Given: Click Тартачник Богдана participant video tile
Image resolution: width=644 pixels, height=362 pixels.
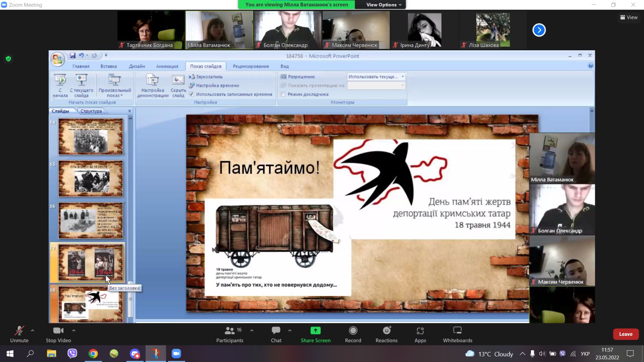Looking at the screenshot, I should pyautogui.click(x=151, y=30).
